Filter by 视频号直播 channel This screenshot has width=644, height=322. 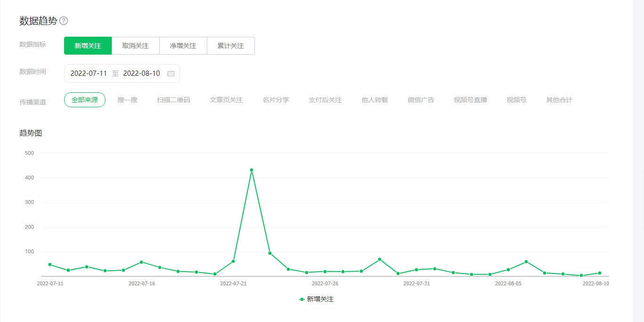tap(470, 100)
